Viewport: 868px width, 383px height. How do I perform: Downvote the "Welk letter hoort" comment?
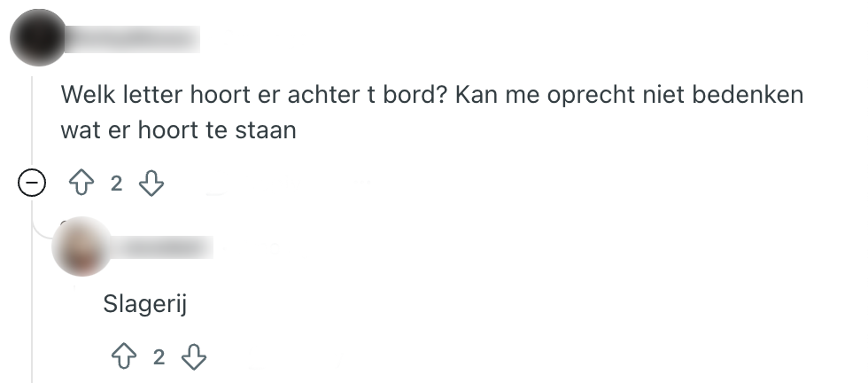point(152,184)
